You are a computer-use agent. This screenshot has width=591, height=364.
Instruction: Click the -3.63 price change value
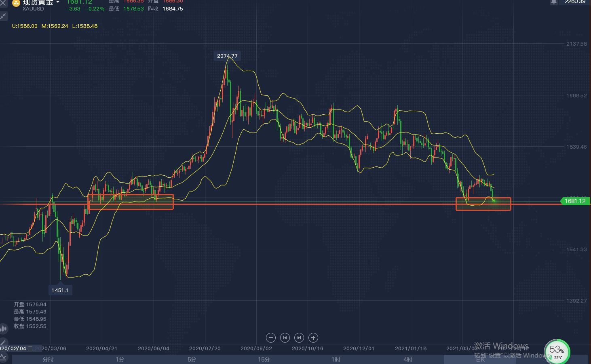click(x=74, y=9)
